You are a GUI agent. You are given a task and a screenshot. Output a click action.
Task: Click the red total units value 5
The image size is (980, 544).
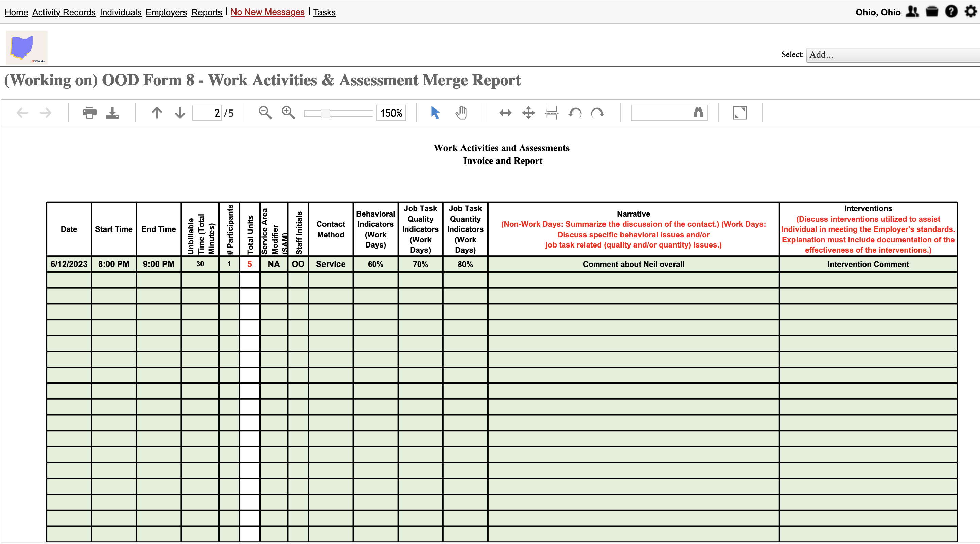[249, 264]
